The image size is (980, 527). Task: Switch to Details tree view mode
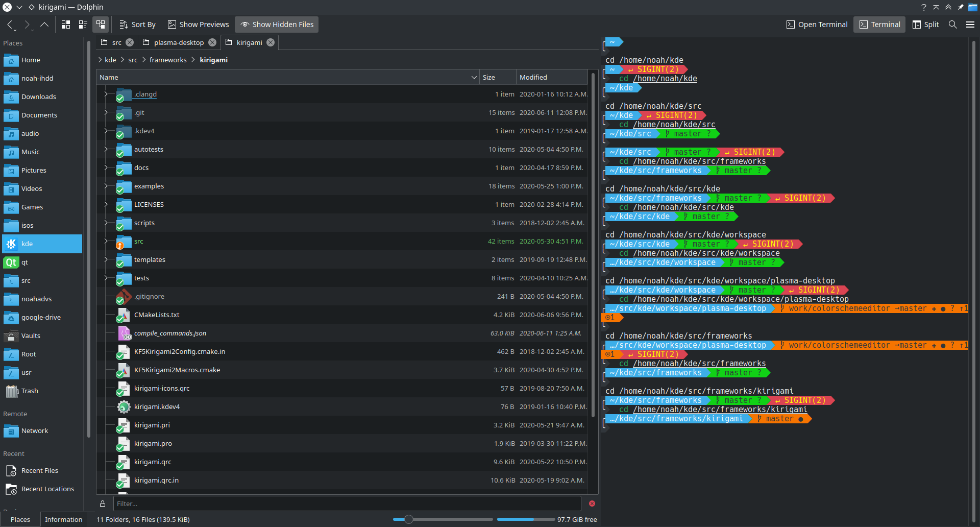coord(101,25)
